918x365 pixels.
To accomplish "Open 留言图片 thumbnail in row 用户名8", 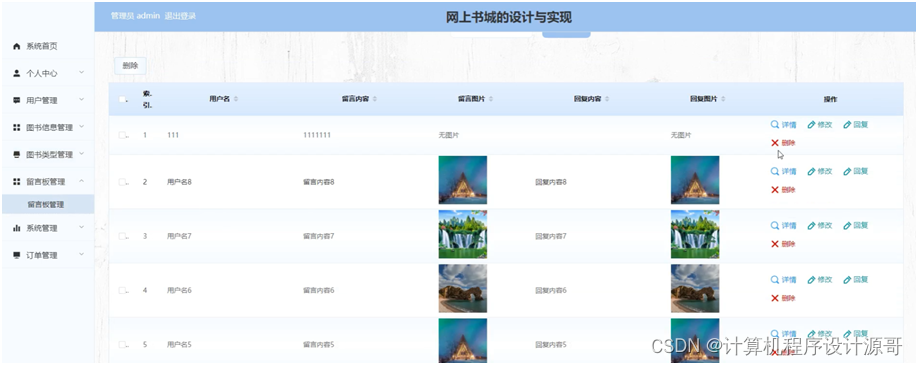I will [x=463, y=180].
